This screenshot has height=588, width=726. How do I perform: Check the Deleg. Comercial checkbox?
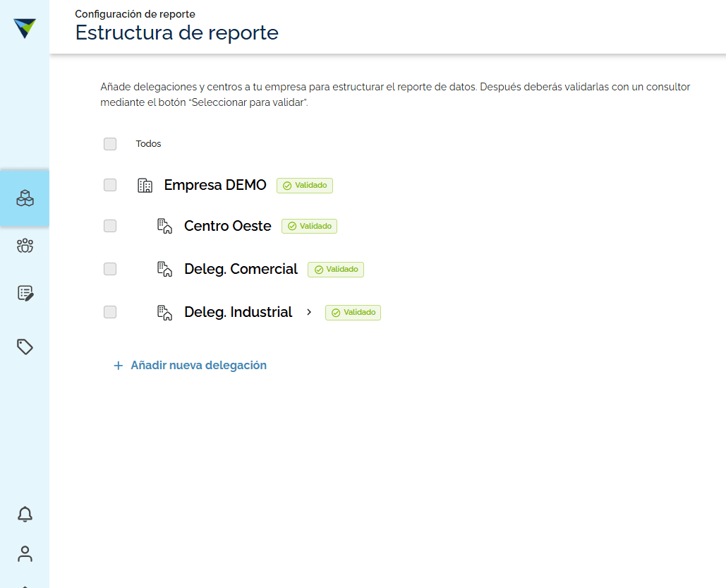pyautogui.click(x=110, y=269)
